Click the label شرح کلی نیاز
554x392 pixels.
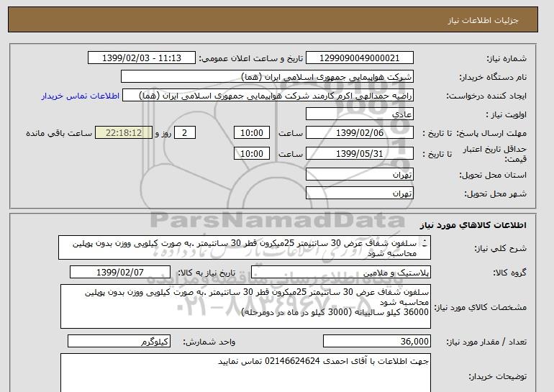500,248
